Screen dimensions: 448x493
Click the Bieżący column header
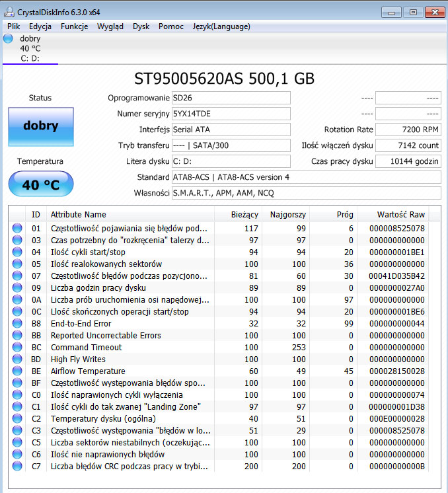coord(238,214)
